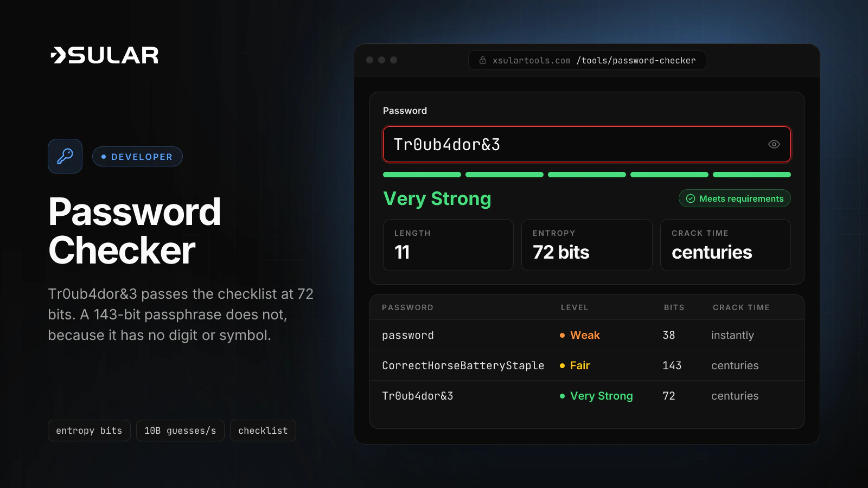The image size is (868, 488).
Task: Click the Very Strong label in table
Action: tap(602, 396)
